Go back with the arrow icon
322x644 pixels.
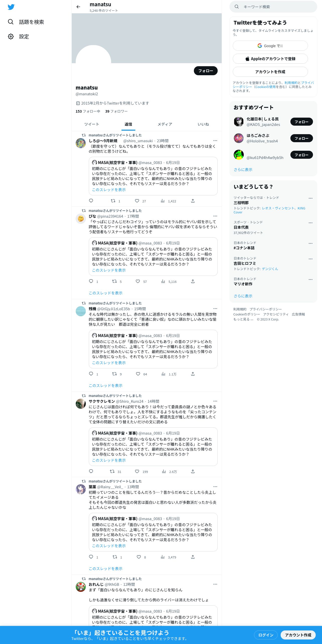(78, 7)
